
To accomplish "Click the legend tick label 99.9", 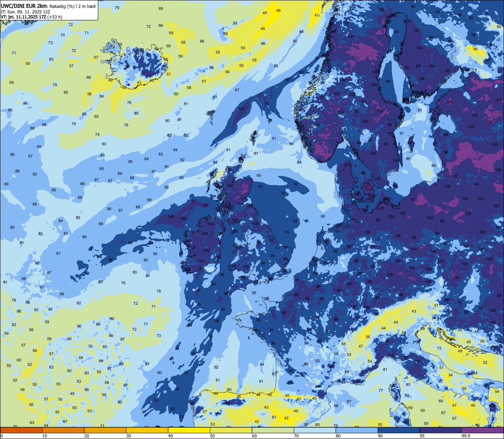I will tap(466, 436).
